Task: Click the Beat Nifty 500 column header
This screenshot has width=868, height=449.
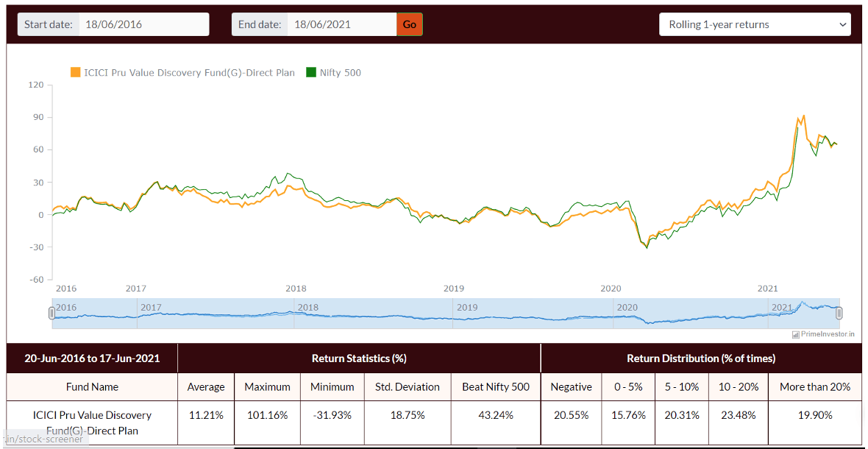Action: point(496,387)
